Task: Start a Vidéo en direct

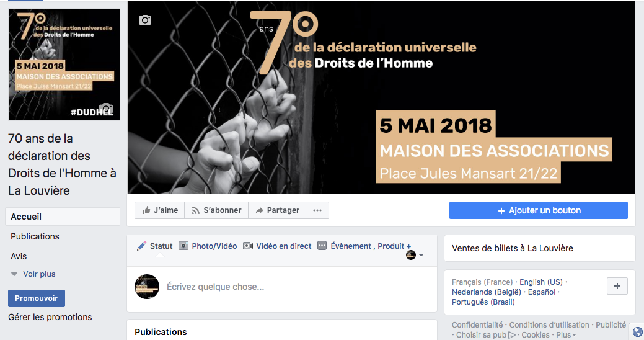Action: coord(277,246)
